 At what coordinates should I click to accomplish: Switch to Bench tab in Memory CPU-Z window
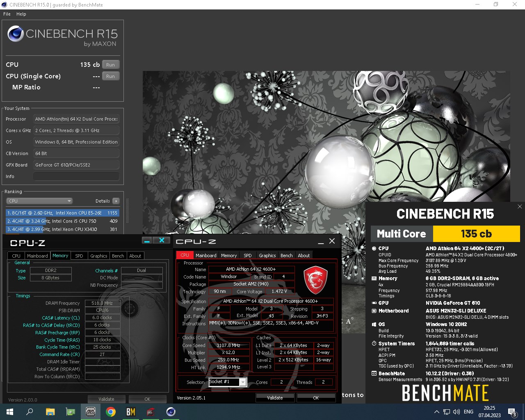click(118, 256)
